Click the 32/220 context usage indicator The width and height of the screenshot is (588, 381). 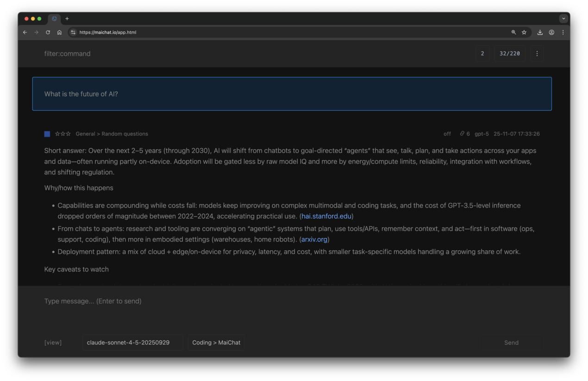pyautogui.click(x=510, y=53)
